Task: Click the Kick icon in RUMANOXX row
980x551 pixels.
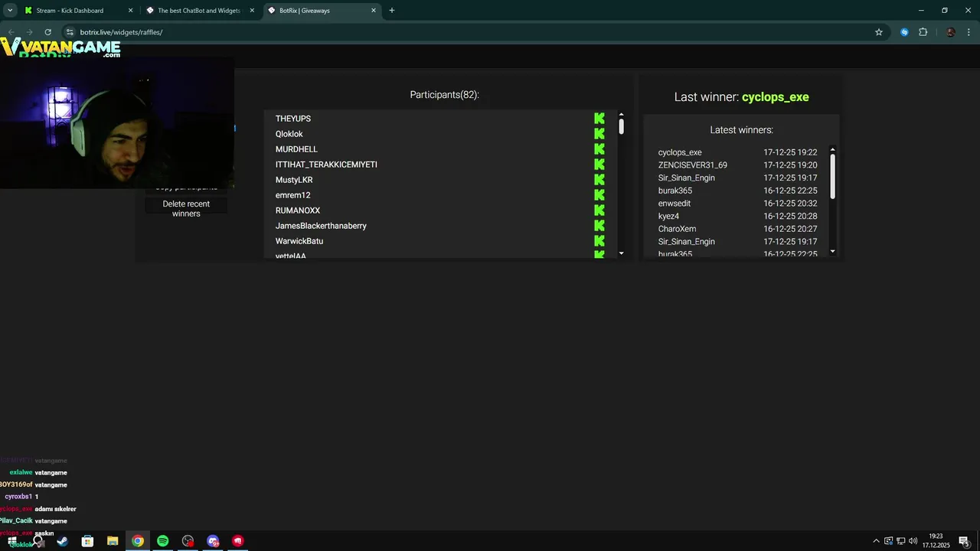Action: point(599,210)
